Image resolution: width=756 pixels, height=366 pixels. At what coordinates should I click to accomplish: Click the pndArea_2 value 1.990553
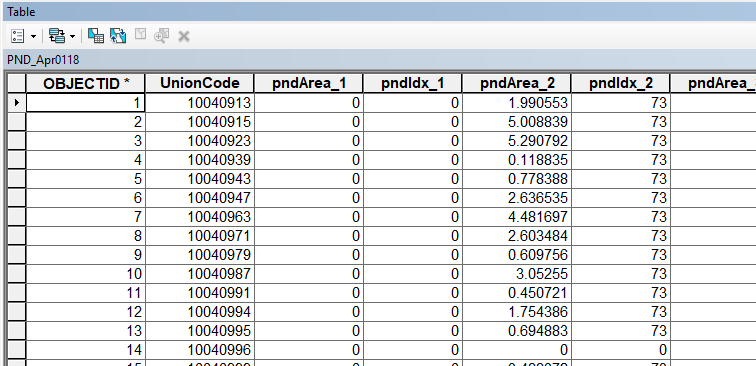[x=517, y=103]
